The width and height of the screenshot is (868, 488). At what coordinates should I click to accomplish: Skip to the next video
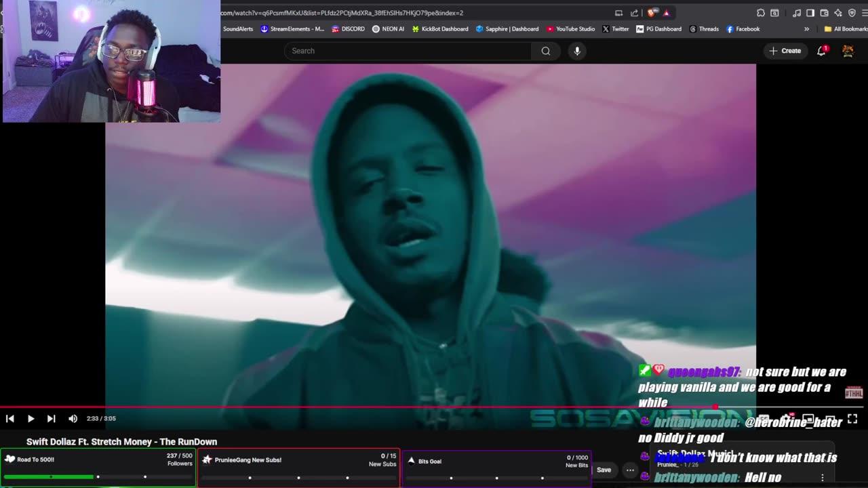52,419
